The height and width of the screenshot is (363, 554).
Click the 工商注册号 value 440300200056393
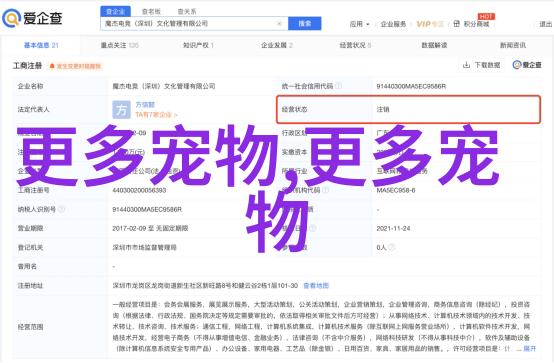coord(139,190)
